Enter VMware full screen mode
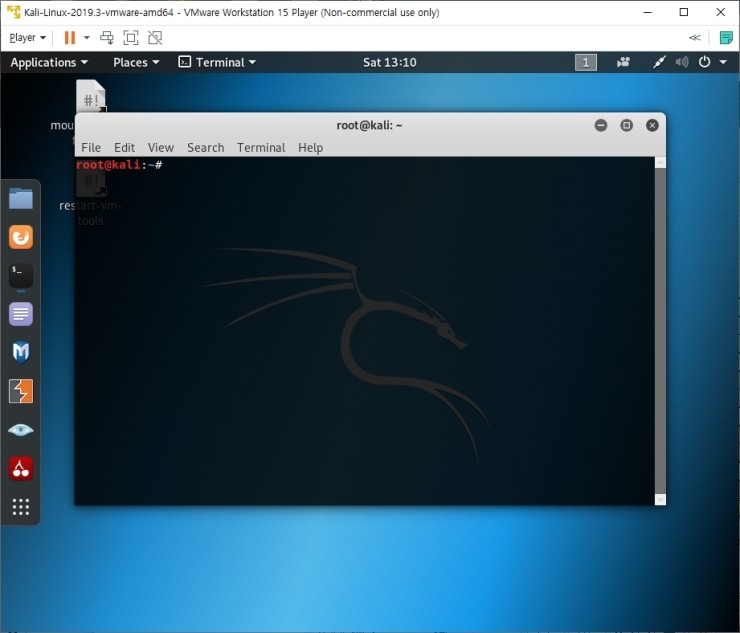 (131, 37)
